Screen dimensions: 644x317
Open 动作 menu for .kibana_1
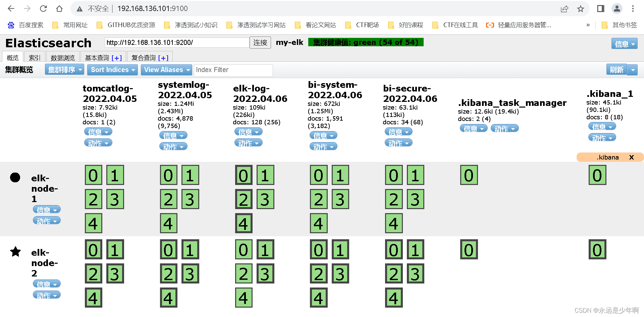click(x=602, y=138)
